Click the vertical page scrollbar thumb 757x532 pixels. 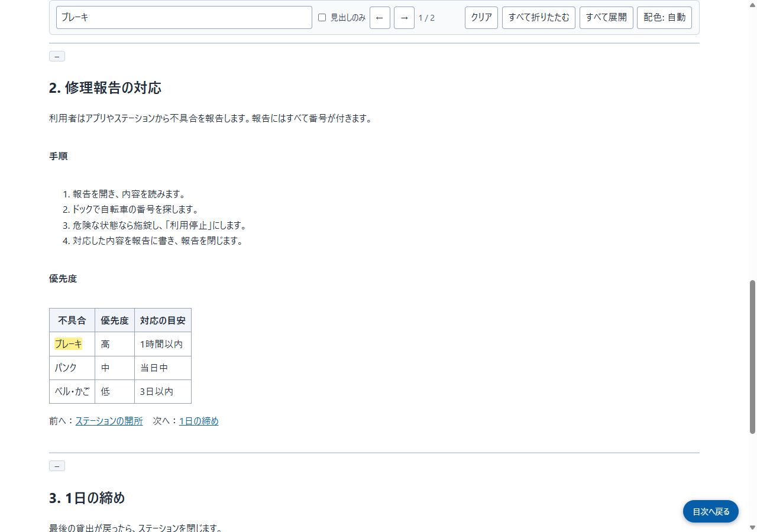click(753, 357)
